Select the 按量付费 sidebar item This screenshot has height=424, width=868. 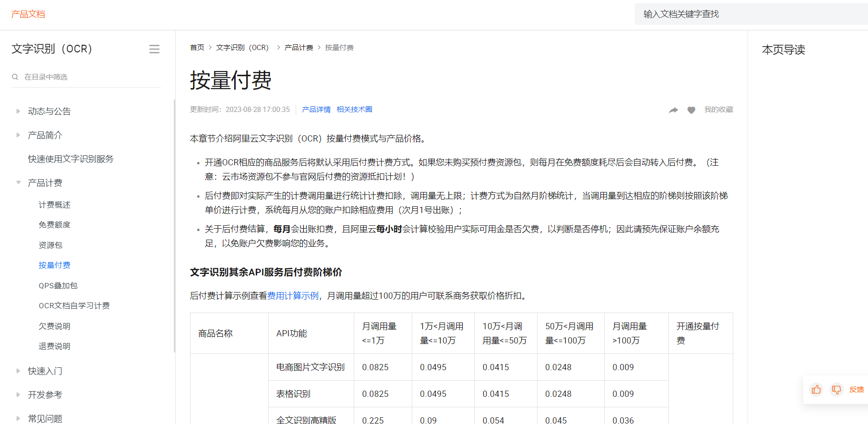[55, 265]
